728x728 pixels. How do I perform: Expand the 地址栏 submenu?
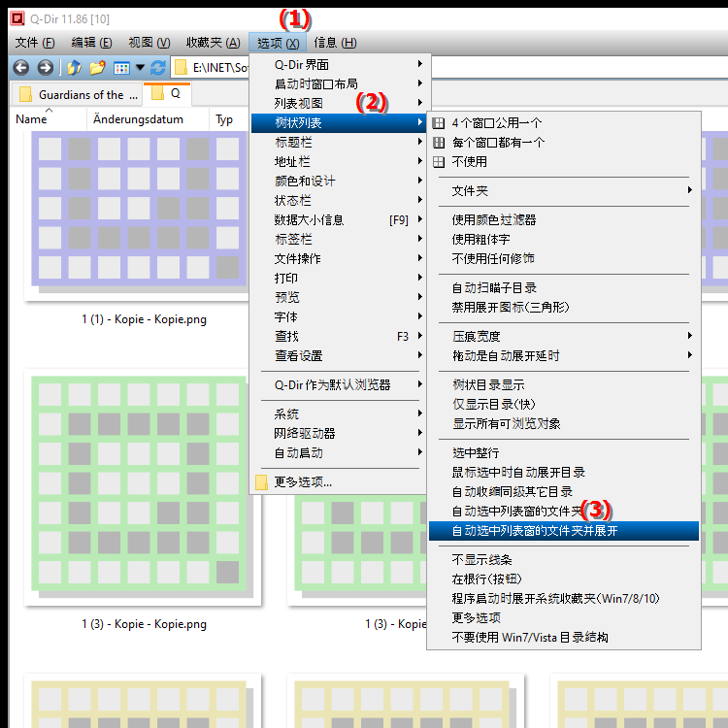tap(339, 162)
